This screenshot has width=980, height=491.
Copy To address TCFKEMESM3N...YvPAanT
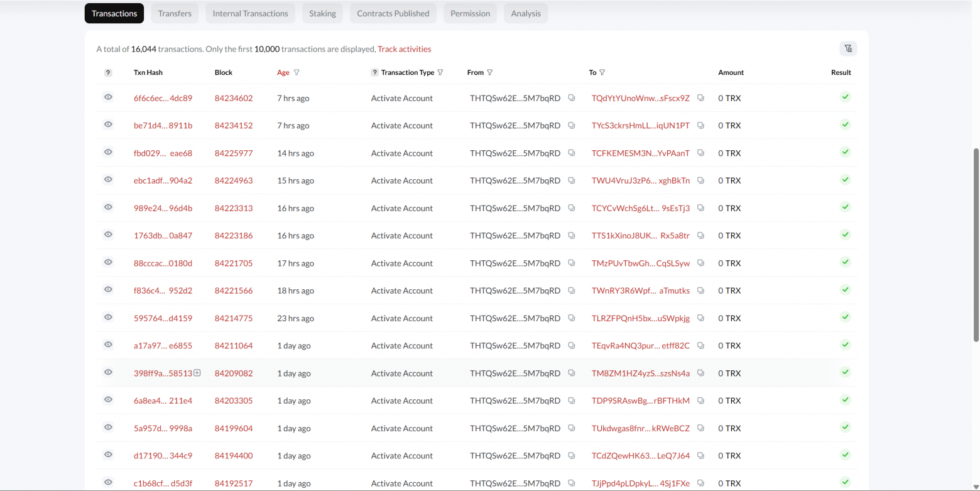point(700,153)
